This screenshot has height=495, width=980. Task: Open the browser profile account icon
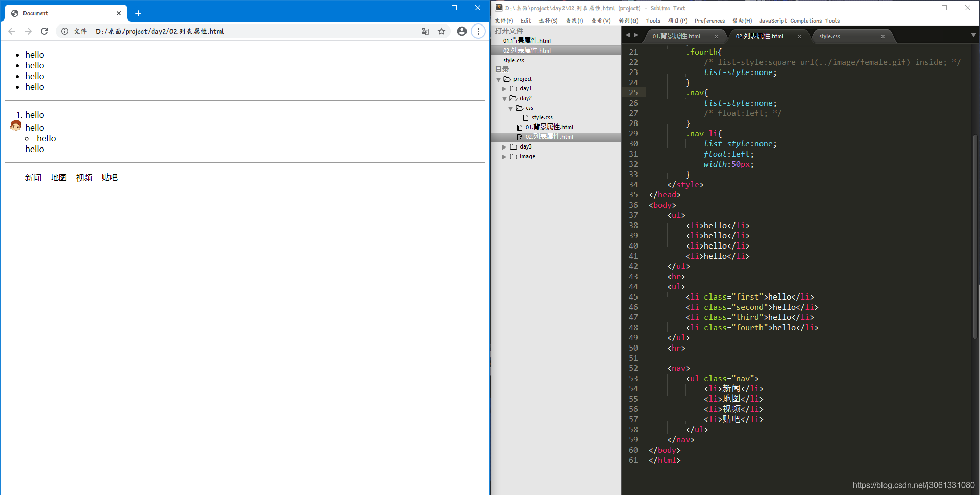click(x=462, y=31)
